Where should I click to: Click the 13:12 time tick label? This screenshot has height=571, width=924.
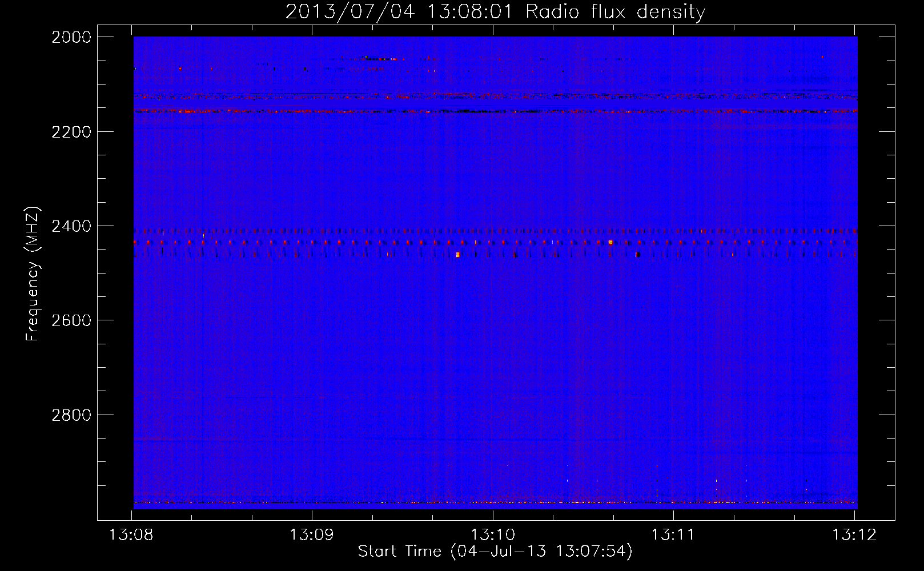coord(854,535)
